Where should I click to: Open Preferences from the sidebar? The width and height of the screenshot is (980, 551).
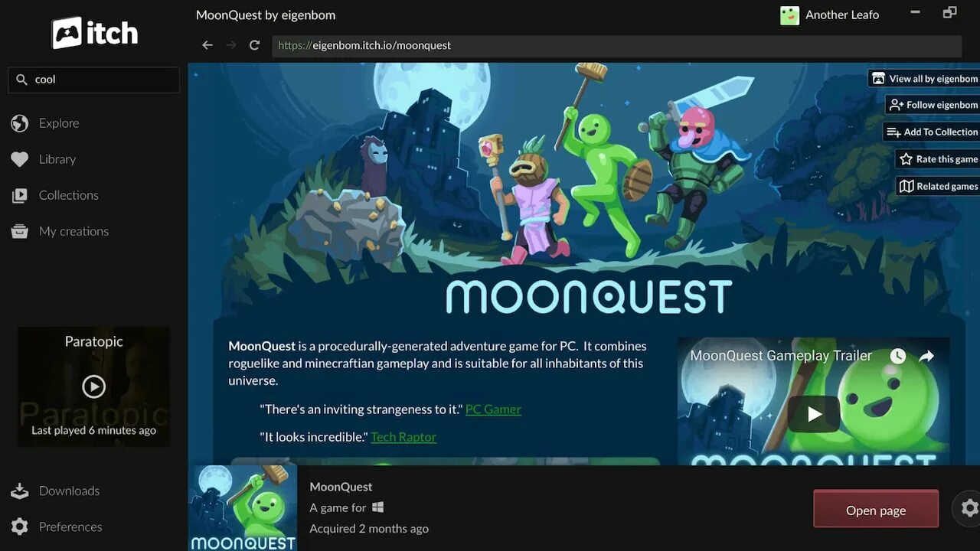coord(56,527)
